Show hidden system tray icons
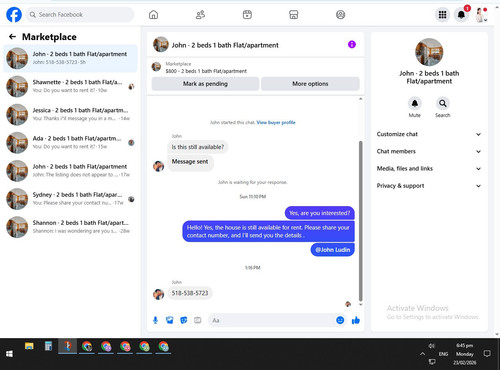This screenshot has width=500, height=370. 422,354
